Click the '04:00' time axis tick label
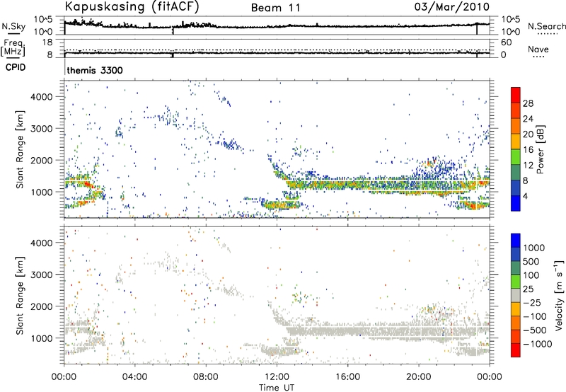 (x=134, y=377)
